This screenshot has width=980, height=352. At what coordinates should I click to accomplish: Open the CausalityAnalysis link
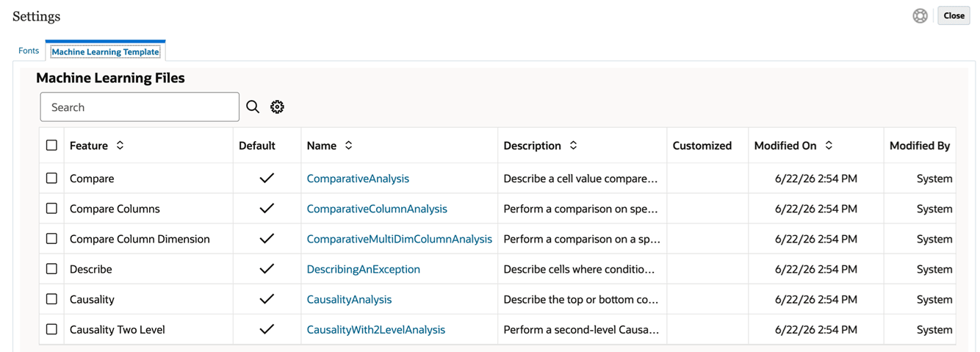349,299
